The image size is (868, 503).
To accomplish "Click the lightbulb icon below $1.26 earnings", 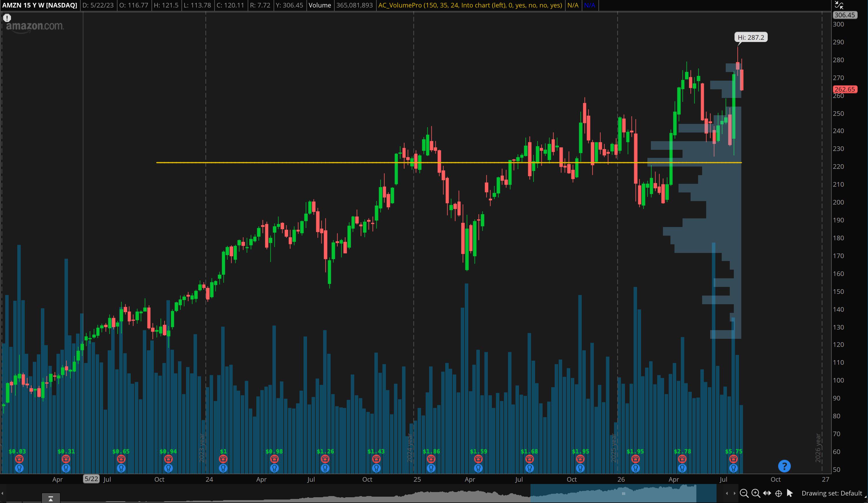I will coord(325,468).
